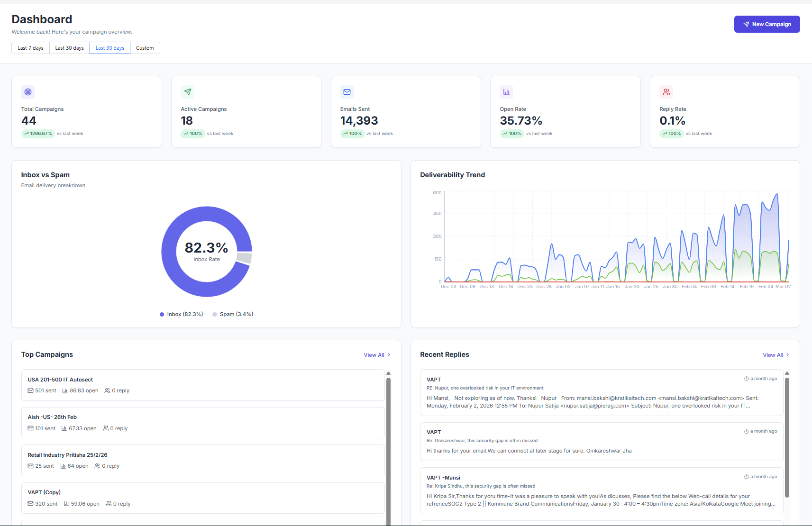Switch to the Last 30 days tab
Image resolution: width=812 pixels, height=526 pixels.
click(69, 48)
